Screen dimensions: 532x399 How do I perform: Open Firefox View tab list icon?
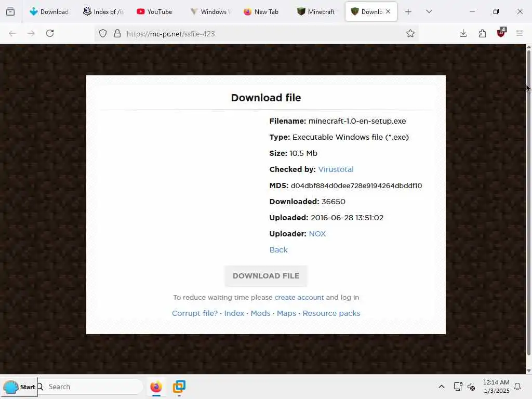(x=10, y=11)
